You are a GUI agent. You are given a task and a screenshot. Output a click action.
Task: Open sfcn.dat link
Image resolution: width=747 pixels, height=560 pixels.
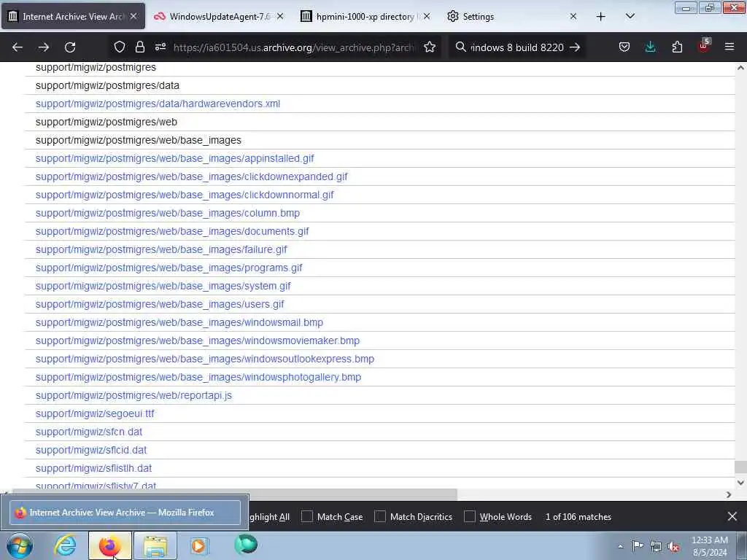pyautogui.click(x=88, y=432)
